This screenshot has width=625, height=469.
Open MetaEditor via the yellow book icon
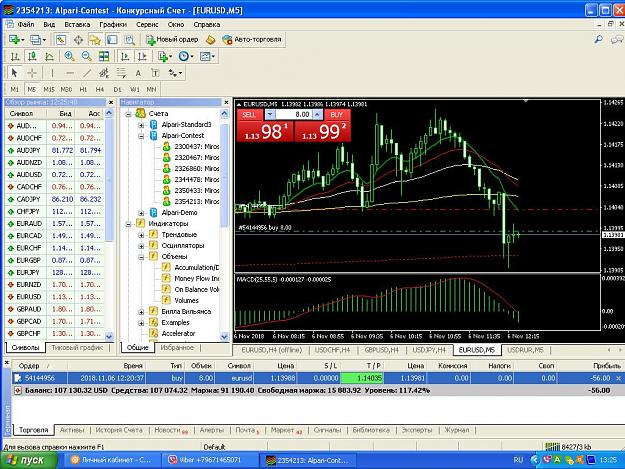click(210, 39)
